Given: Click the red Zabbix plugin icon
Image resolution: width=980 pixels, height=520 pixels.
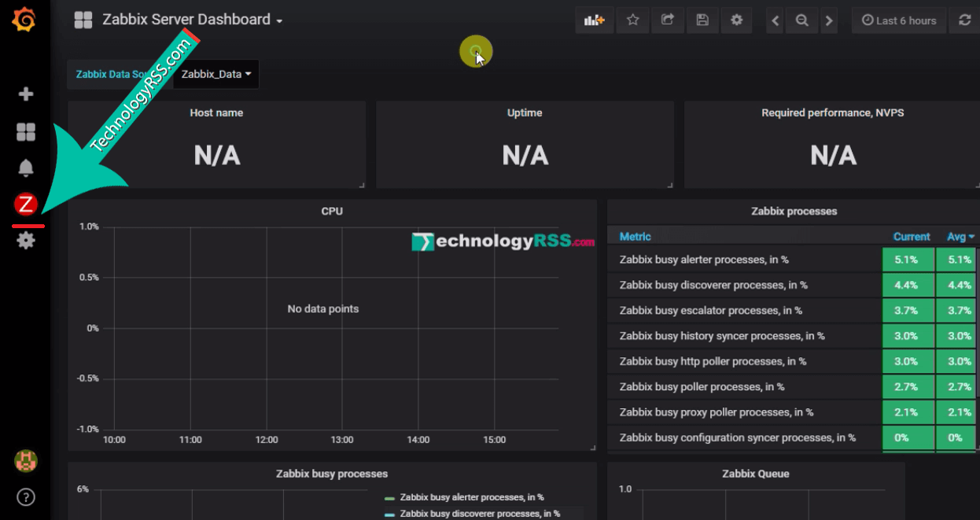Looking at the screenshot, I should (26, 205).
